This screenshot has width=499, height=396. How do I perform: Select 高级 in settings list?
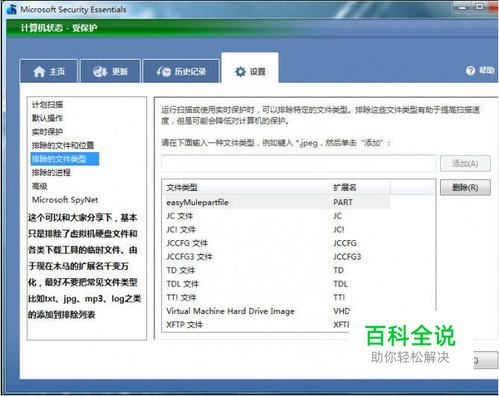[40, 186]
